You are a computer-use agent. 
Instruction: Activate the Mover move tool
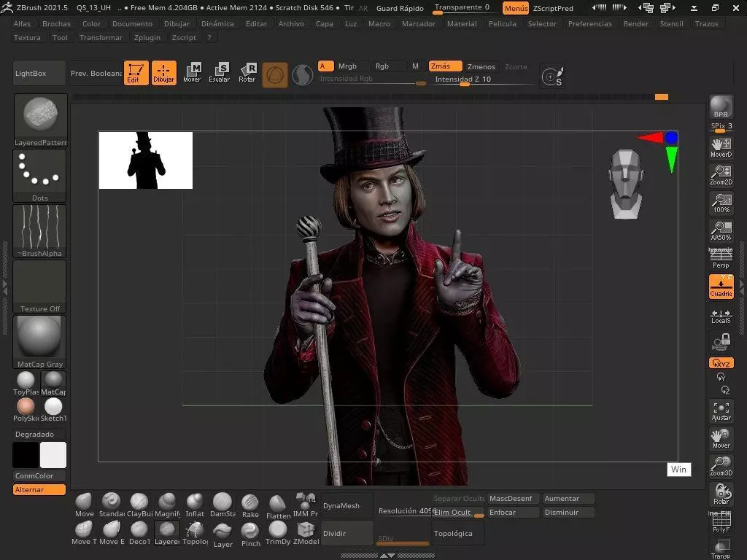pyautogui.click(x=192, y=72)
